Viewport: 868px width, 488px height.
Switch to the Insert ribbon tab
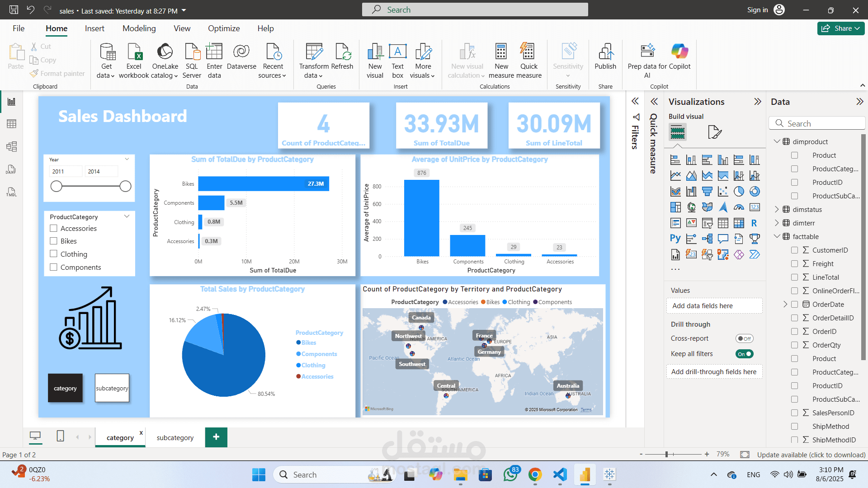pyautogui.click(x=94, y=28)
